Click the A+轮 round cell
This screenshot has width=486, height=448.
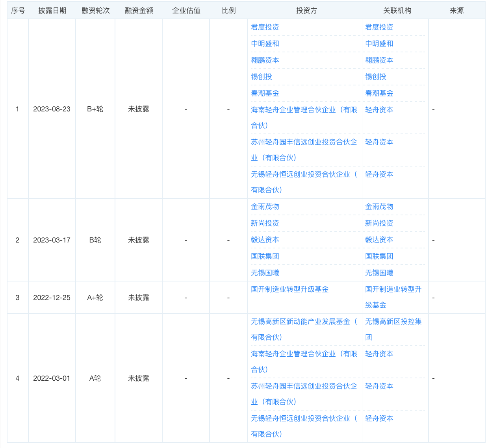tap(95, 298)
